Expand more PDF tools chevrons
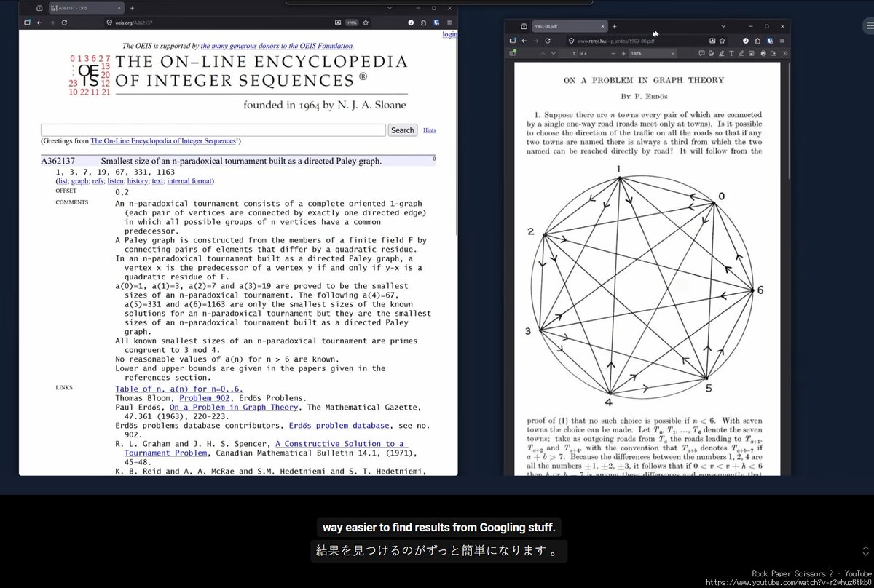Viewport: 874px width, 588px height. click(785, 53)
